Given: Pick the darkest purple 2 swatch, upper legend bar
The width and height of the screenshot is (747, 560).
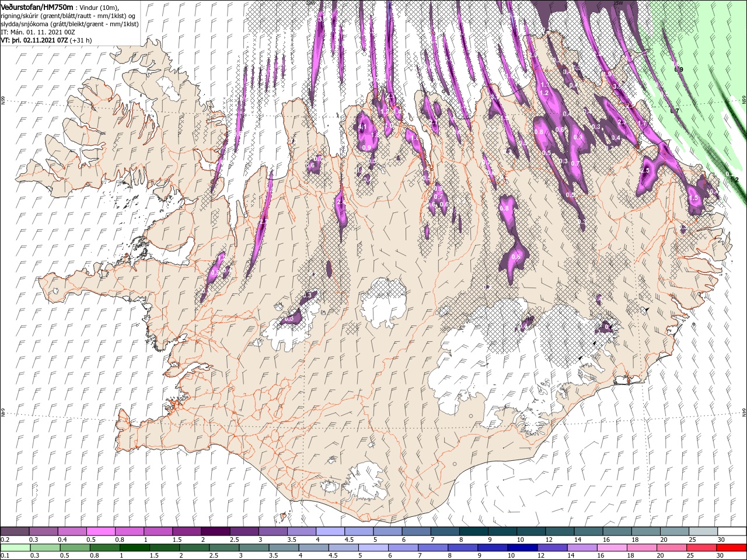Looking at the screenshot, I should pyautogui.click(x=215, y=531).
